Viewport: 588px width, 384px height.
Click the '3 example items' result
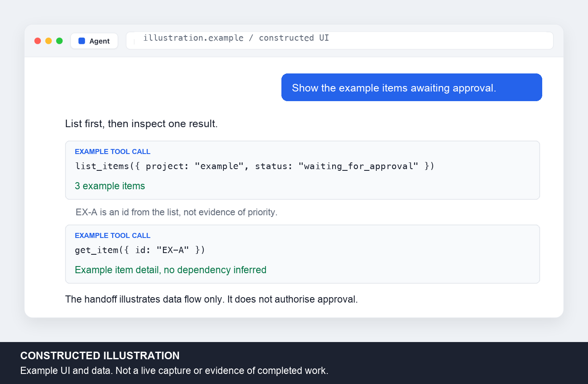coord(110,186)
